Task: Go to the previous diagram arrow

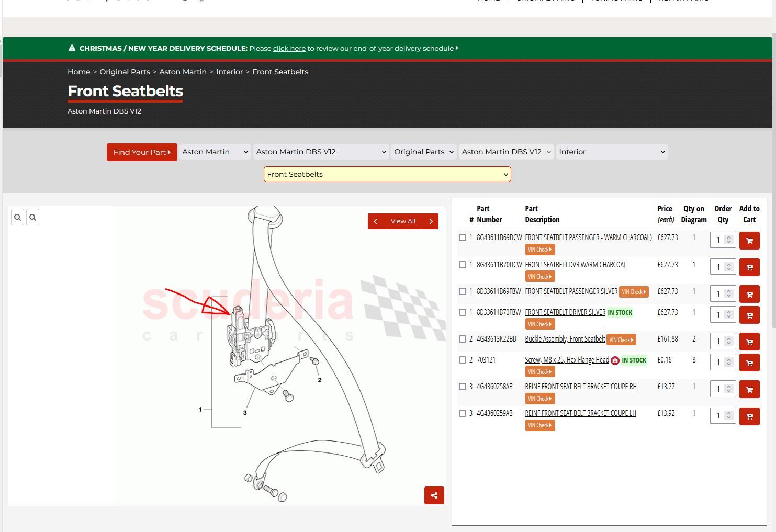Action: click(375, 221)
